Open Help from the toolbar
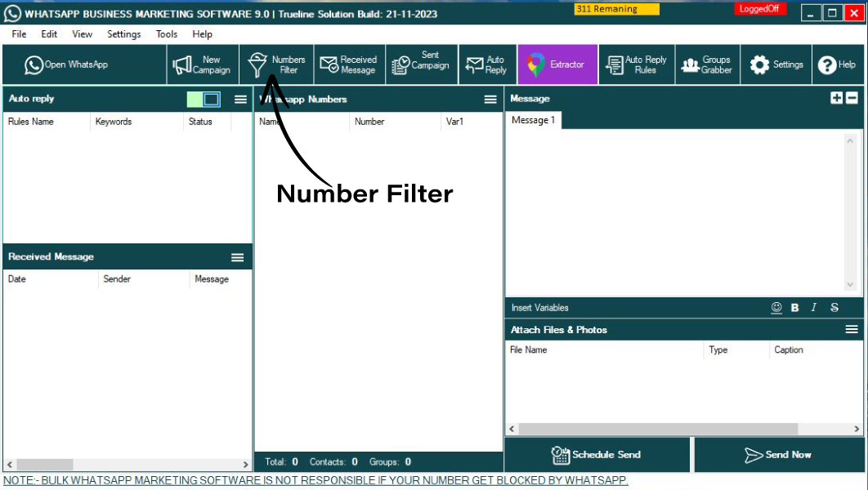The image size is (868, 490). coord(838,65)
